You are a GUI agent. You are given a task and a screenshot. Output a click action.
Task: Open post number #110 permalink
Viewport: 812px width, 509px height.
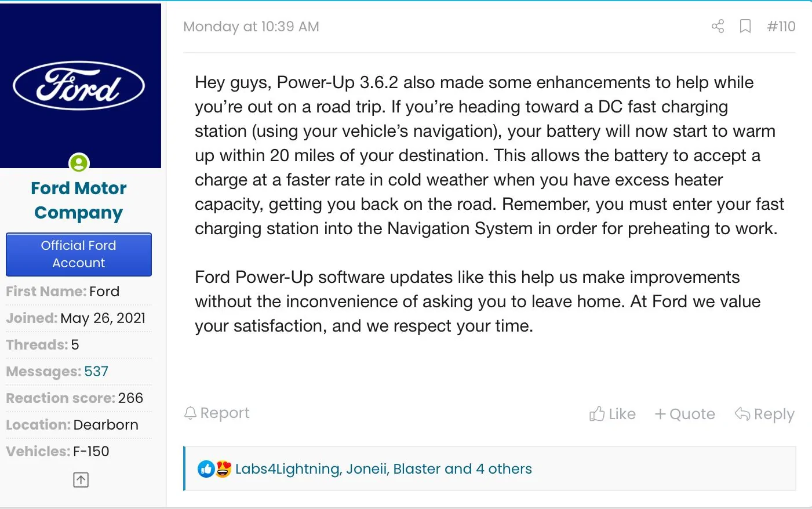point(781,26)
